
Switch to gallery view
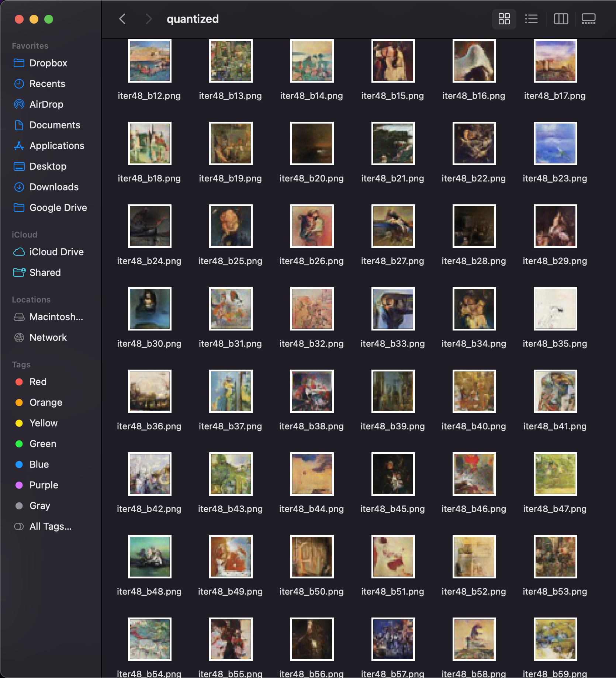coord(588,19)
